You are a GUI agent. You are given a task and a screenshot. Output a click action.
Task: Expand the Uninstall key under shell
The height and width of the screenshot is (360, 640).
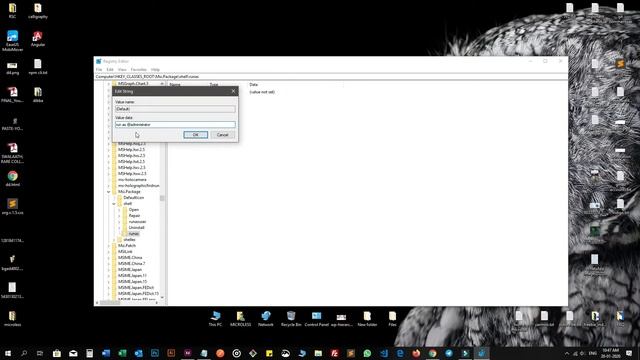click(120, 228)
